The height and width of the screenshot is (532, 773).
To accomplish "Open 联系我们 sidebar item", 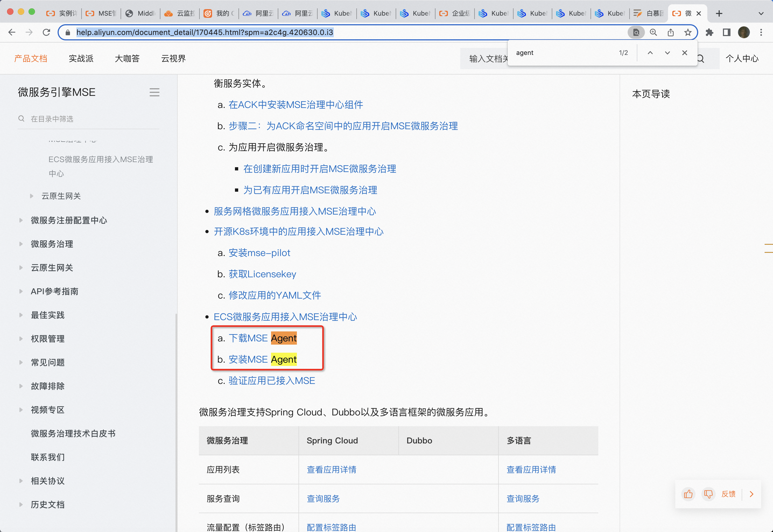I will [x=48, y=457].
